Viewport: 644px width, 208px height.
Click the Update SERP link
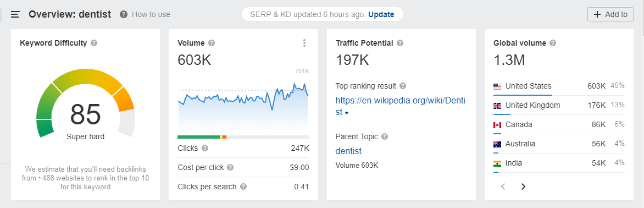tap(381, 14)
